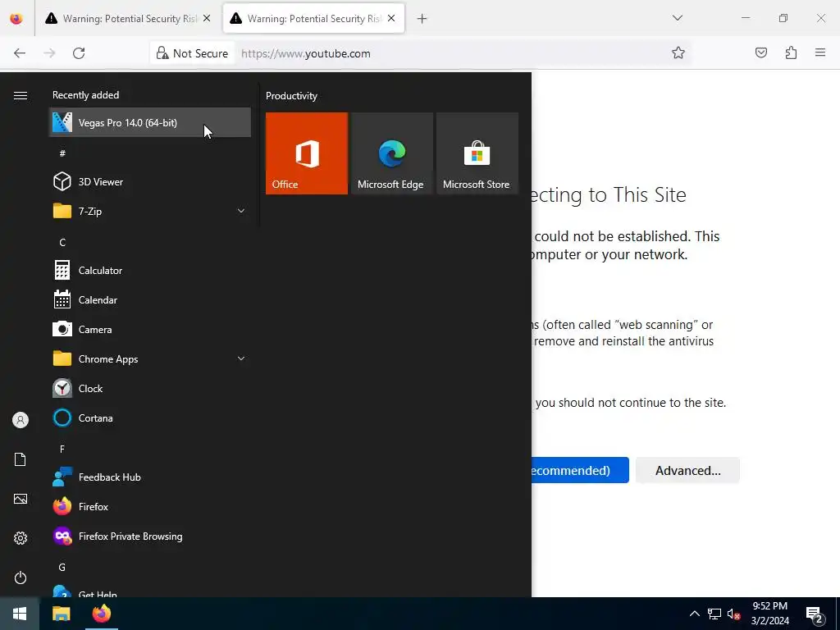Open the List all tabs dropdown
Screen dimensions: 840x630
(677, 18)
